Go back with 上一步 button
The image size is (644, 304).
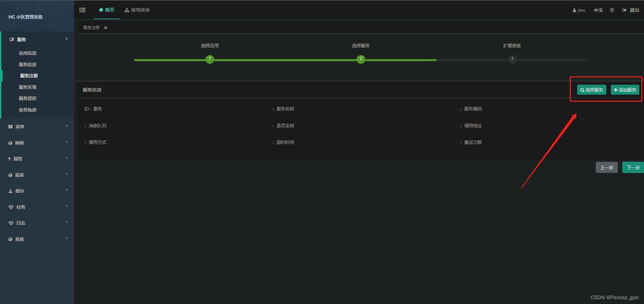pyautogui.click(x=607, y=168)
